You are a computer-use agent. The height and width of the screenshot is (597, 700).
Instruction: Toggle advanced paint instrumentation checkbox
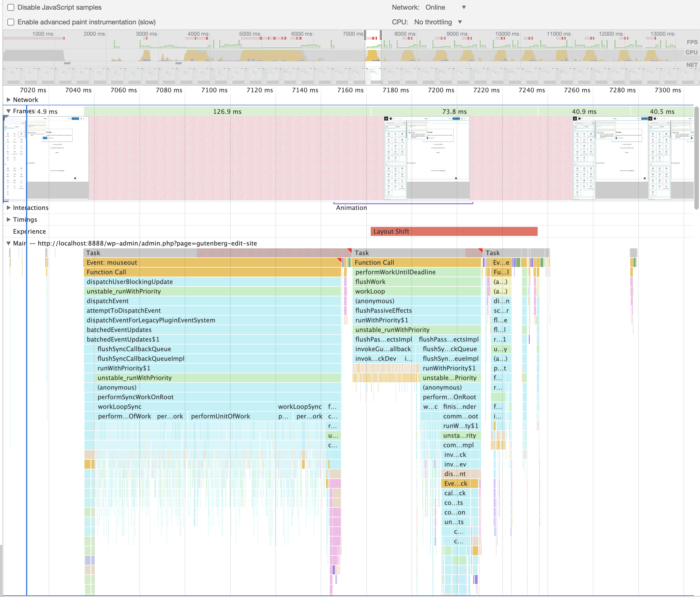(11, 22)
